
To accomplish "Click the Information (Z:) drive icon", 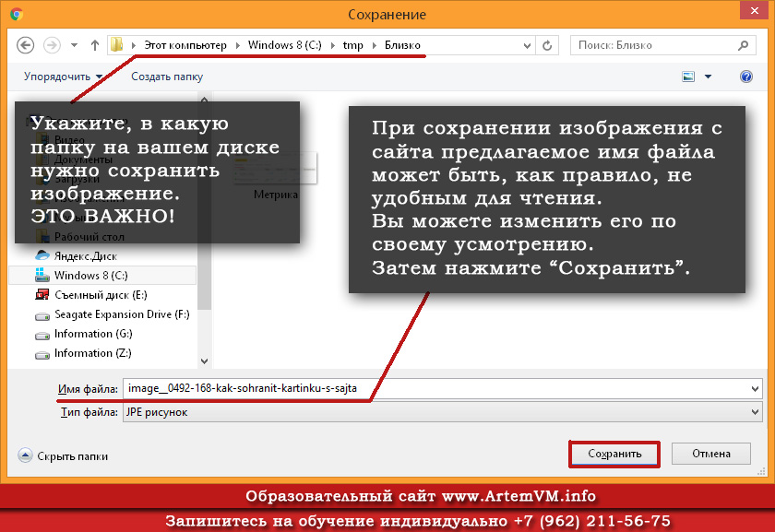I will [x=42, y=355].
